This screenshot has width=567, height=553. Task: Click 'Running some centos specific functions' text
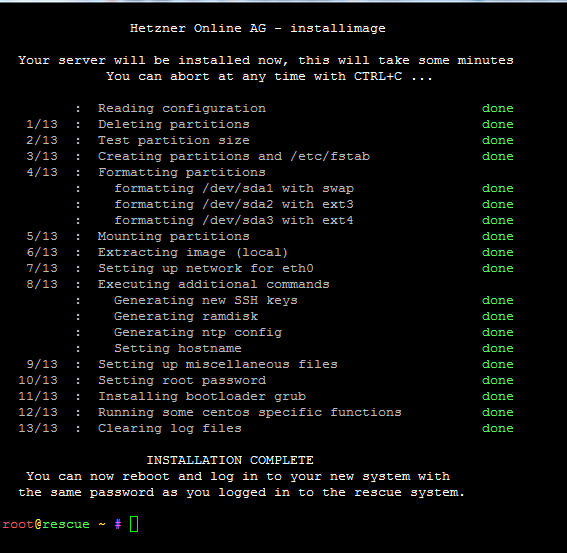coord(250,412)
